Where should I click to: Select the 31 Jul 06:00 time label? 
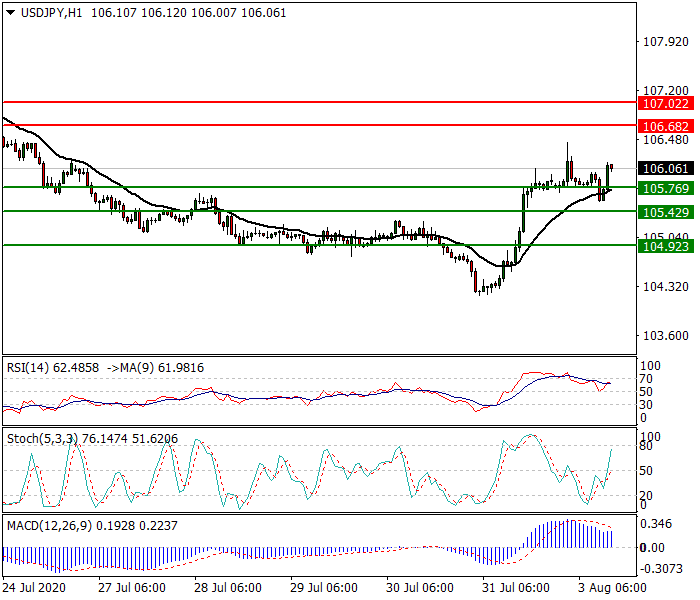[x=516, y=588]
